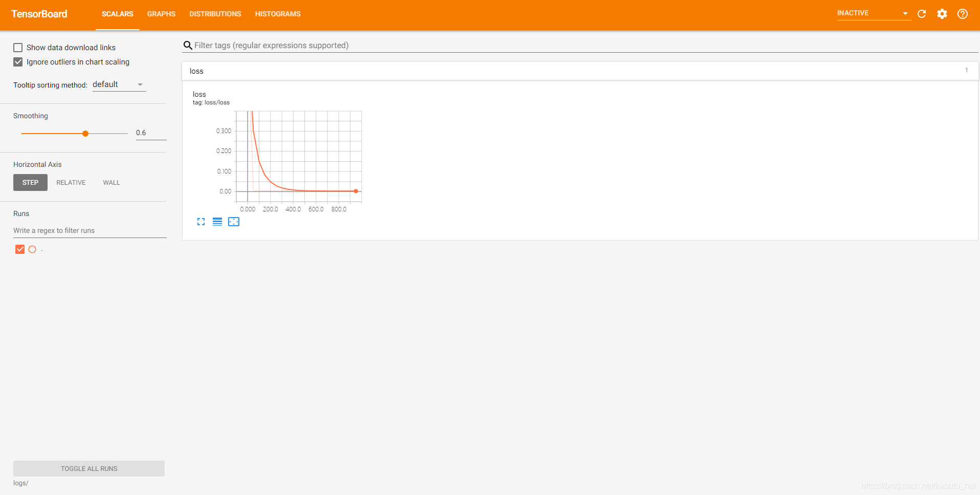Select the run's orange radio circle
Screen dimensions: 980x495
click(x=32, y=249)
